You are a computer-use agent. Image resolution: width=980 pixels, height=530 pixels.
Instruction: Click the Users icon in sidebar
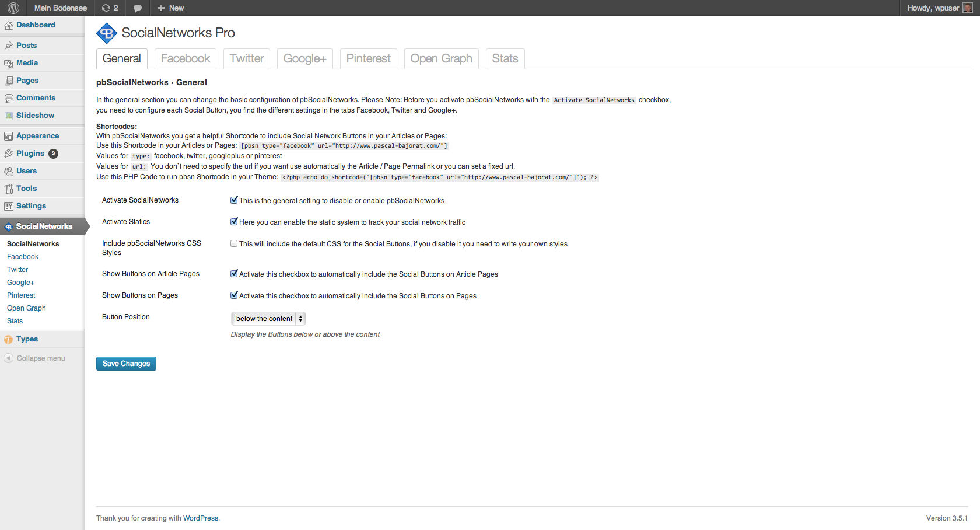click(9, 171)
